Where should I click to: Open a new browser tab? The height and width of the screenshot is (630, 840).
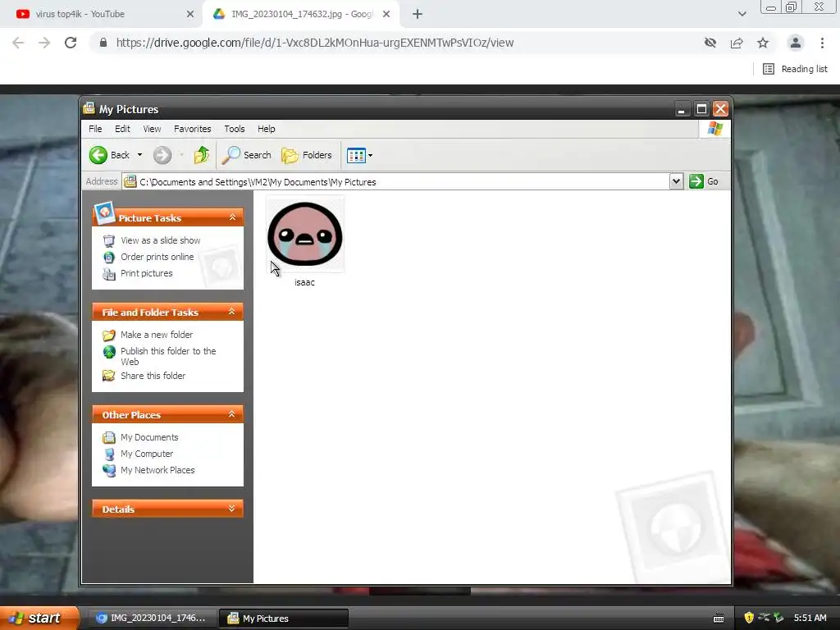(418, 14)
